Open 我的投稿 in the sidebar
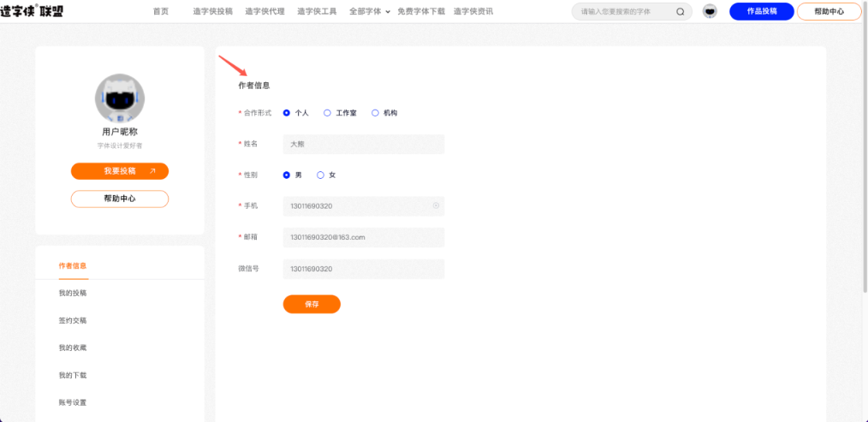 click(x=73, y=293)
